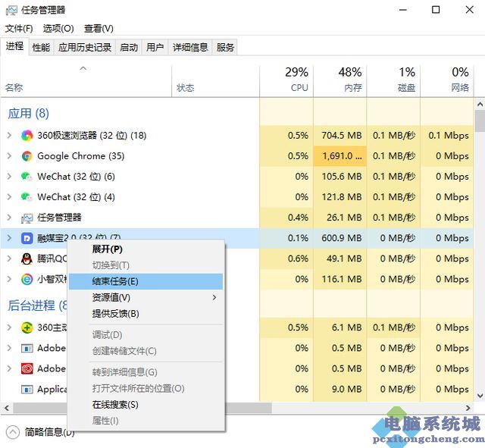This screenshot has height=448, width=485.
Task: Switch to the 详细信息 tab
Action: coord(190,47)
